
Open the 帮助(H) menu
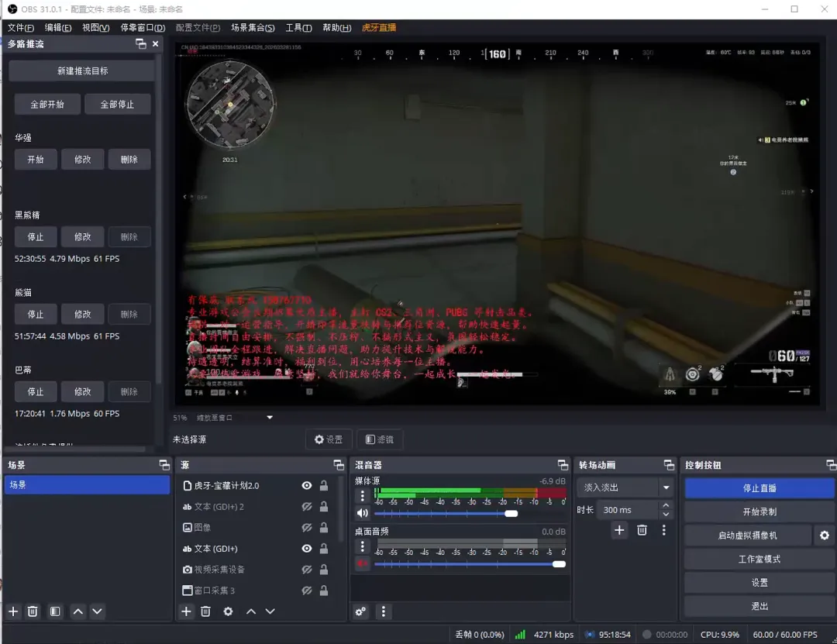(337, 28)
